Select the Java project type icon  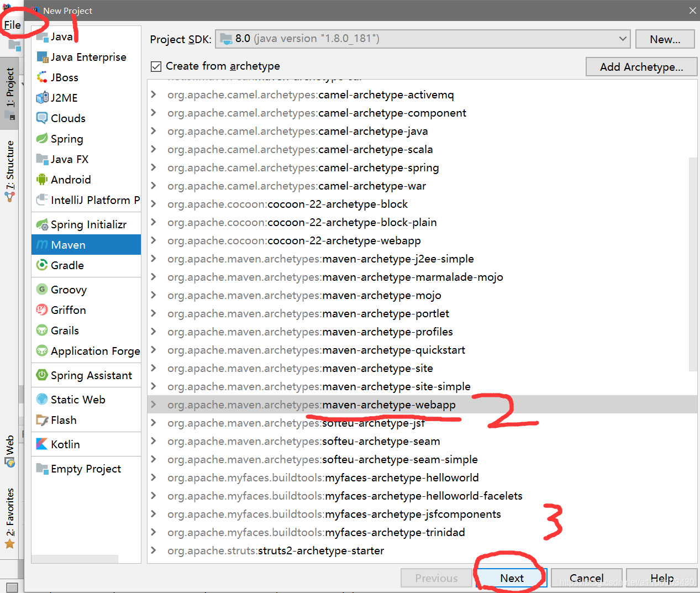pyautogui.click(x=42, y=37)
